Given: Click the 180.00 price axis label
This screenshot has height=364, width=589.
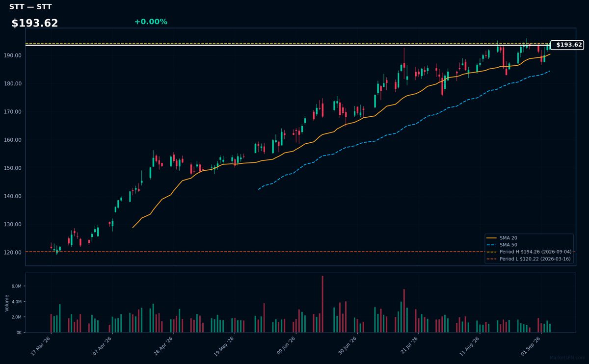Looking at the screenshot, I should point(12,84).
